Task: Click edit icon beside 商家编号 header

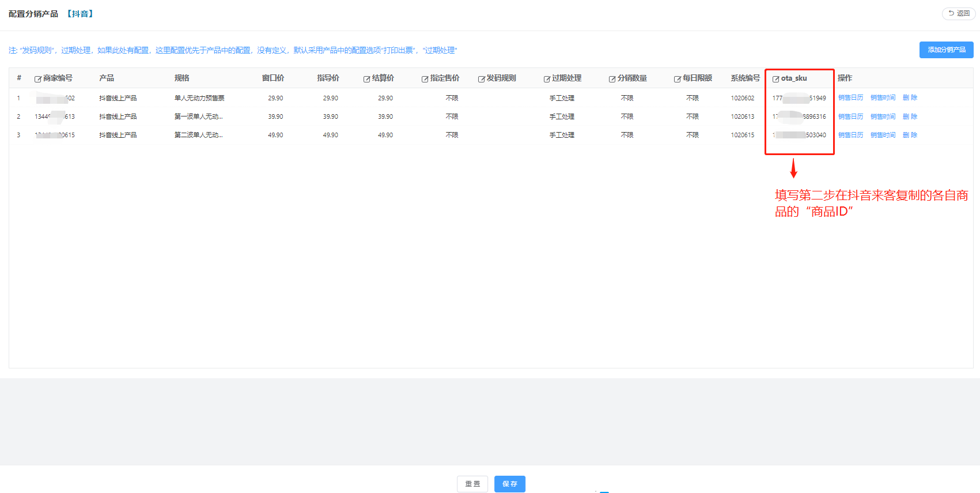Action: click(37, 79)
